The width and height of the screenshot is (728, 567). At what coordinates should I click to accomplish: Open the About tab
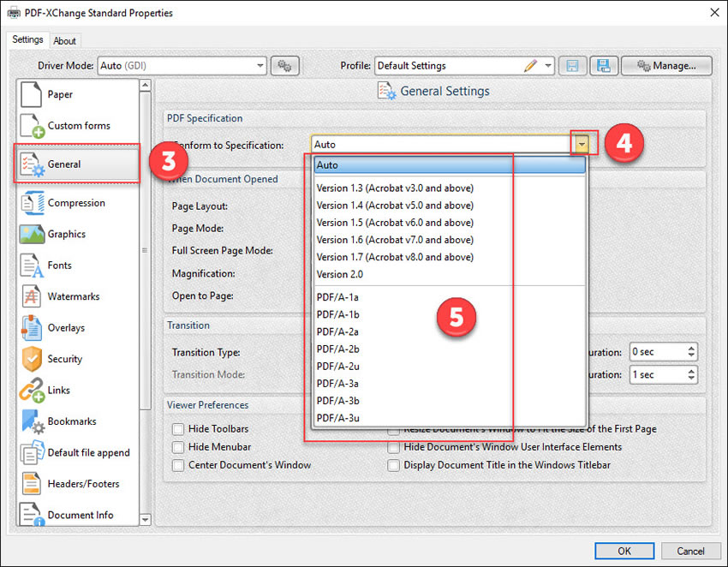click(64, 41)
